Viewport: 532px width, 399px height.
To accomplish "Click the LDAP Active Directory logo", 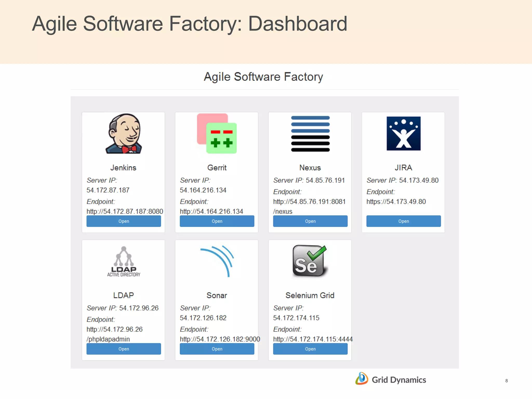I will click(124, 262).
